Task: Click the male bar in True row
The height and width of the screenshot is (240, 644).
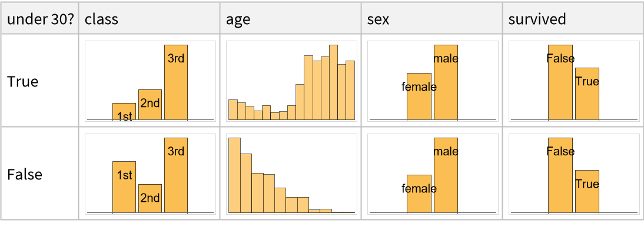Action: tap(446, 82)
